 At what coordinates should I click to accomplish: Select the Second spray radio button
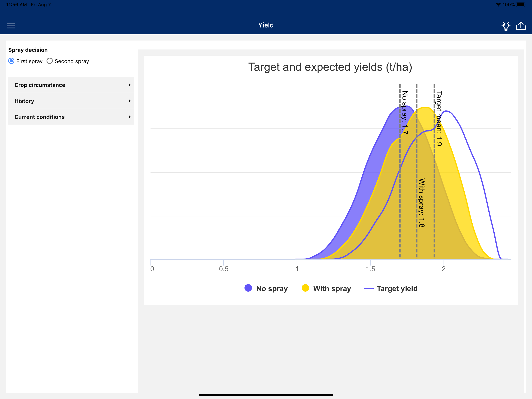(x=50, y=61)
